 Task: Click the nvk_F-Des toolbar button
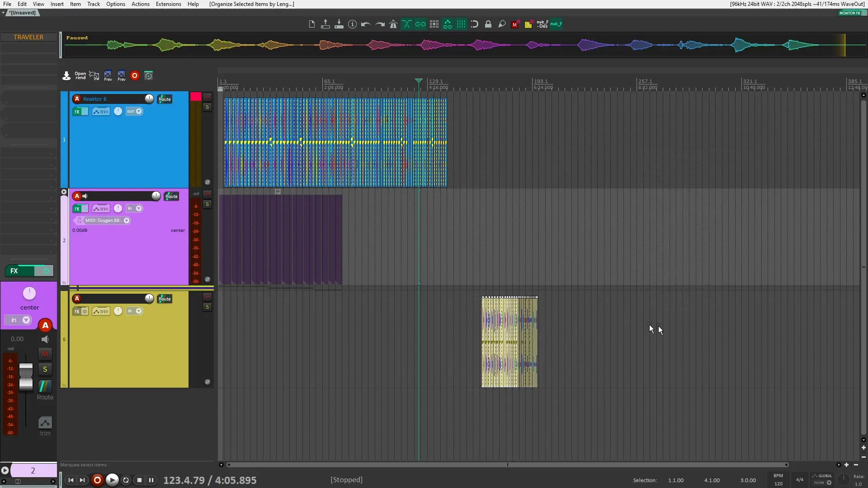point(542,24)
